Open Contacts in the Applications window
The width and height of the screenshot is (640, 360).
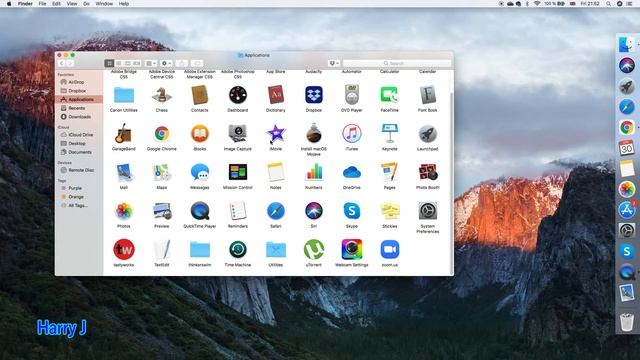[200, 95]
